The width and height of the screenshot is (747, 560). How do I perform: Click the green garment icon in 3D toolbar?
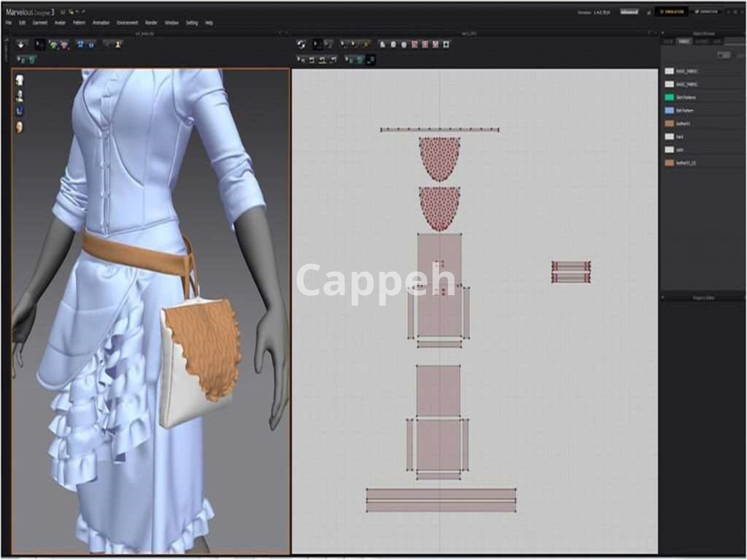[x=53, y=45]
